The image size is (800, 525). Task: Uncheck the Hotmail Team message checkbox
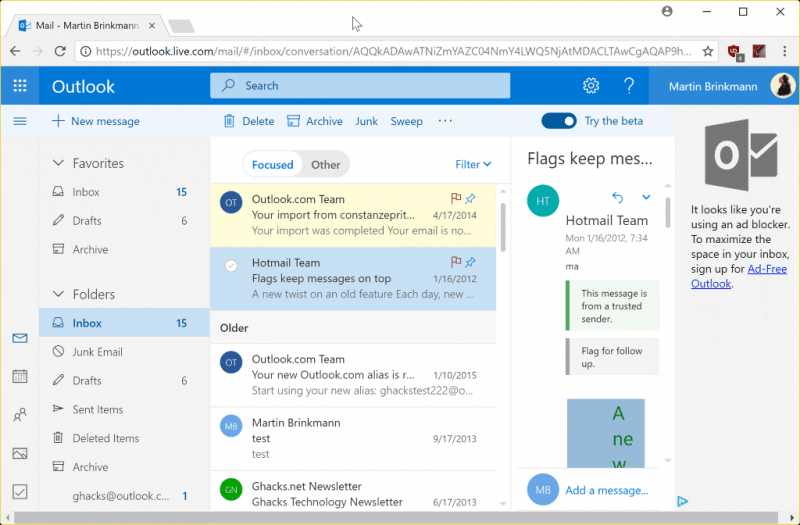[231, 265]
